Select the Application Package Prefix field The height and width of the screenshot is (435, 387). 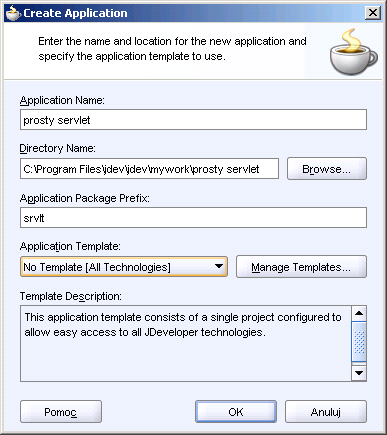pos(193,218)
